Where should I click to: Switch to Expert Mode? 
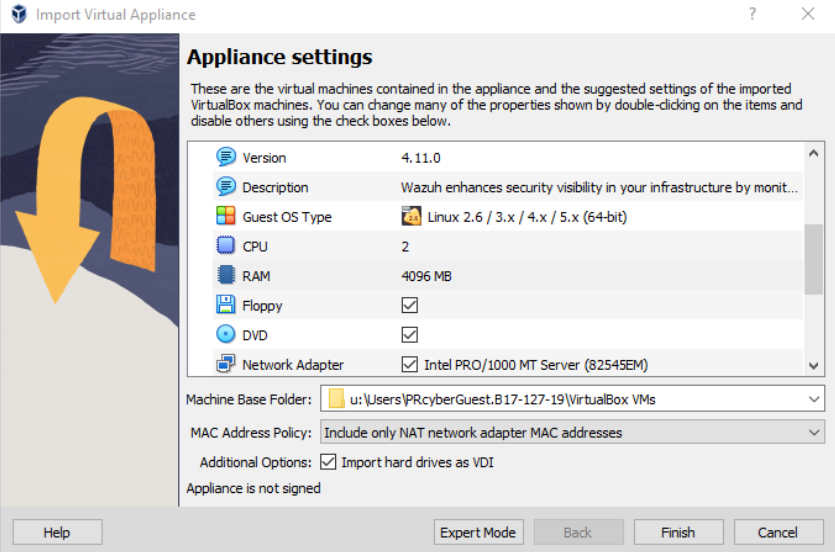478,532
